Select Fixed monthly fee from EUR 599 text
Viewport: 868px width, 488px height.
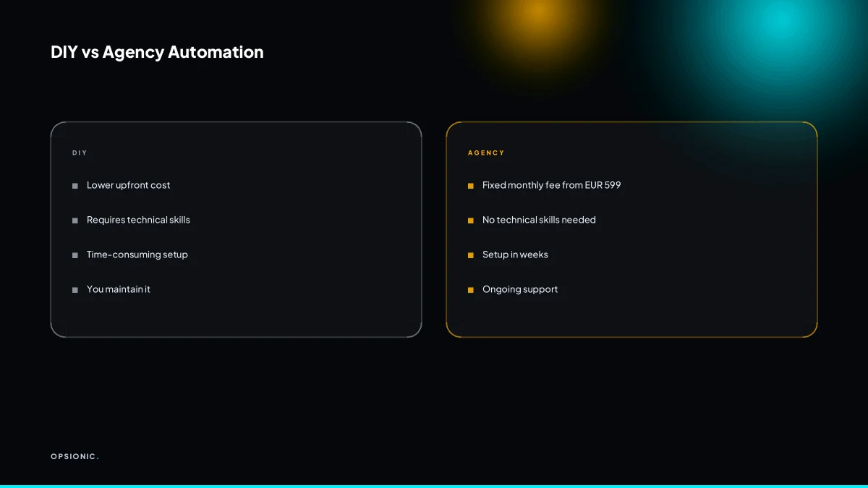(552, 185)
